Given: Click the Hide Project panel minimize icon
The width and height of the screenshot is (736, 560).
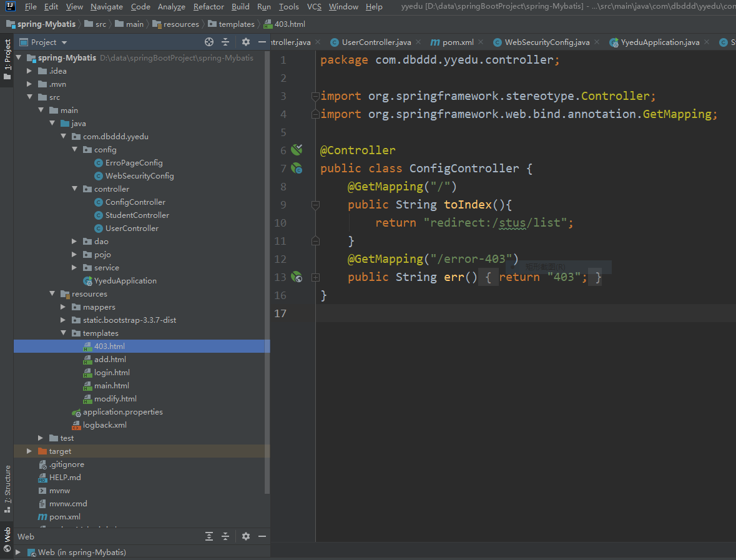Looking at the screenshot, I should tap(262, 42).
